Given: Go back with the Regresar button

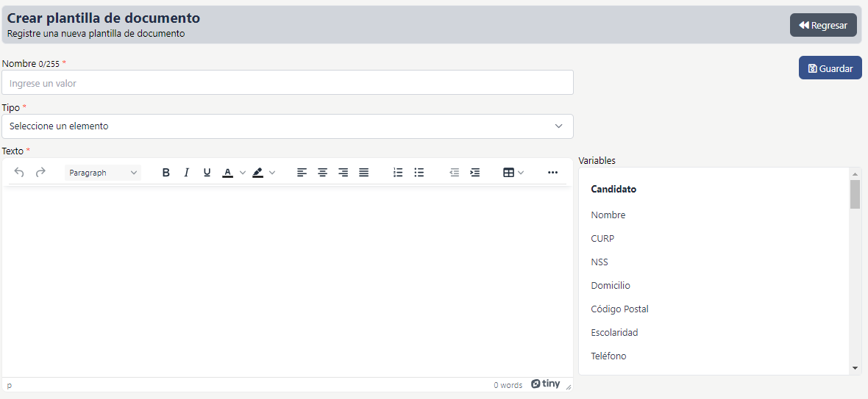Looking at the screenshot, I should click(822, 25).
